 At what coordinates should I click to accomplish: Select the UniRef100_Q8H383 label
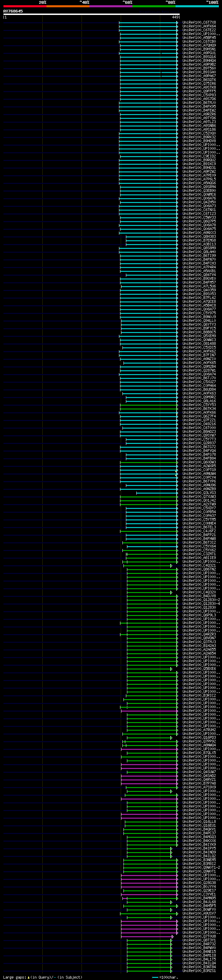pyautogui.click(x=199, y=237)
